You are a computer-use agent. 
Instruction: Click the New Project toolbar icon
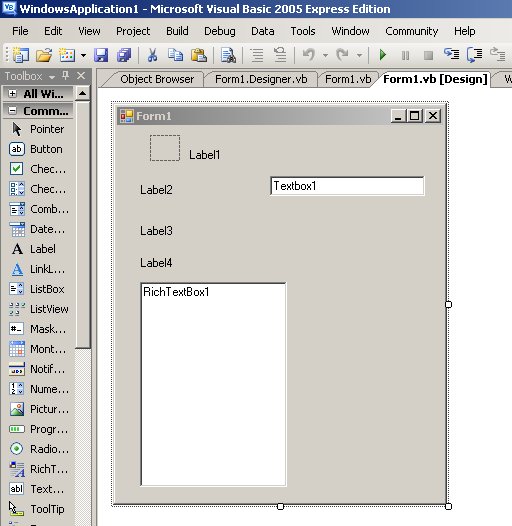pyautogui.click(x=21, y=55)
